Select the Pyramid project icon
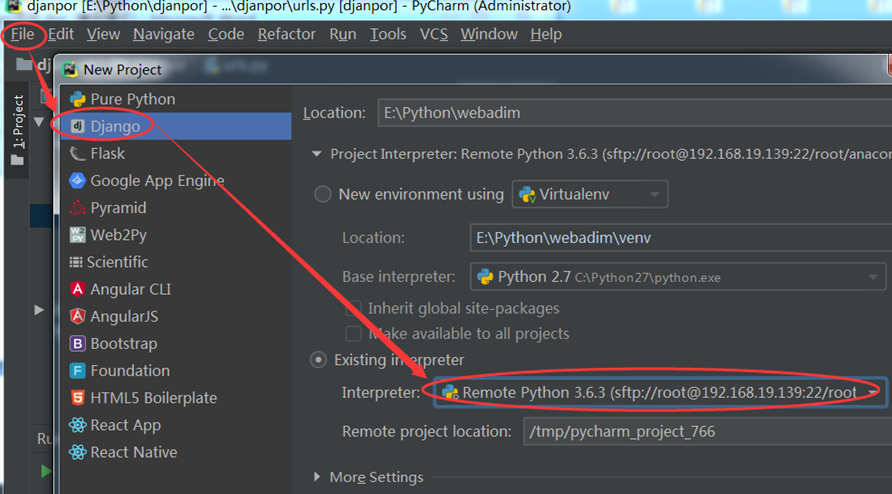Viewport: 892px width, 494px height. click(77, 208)
